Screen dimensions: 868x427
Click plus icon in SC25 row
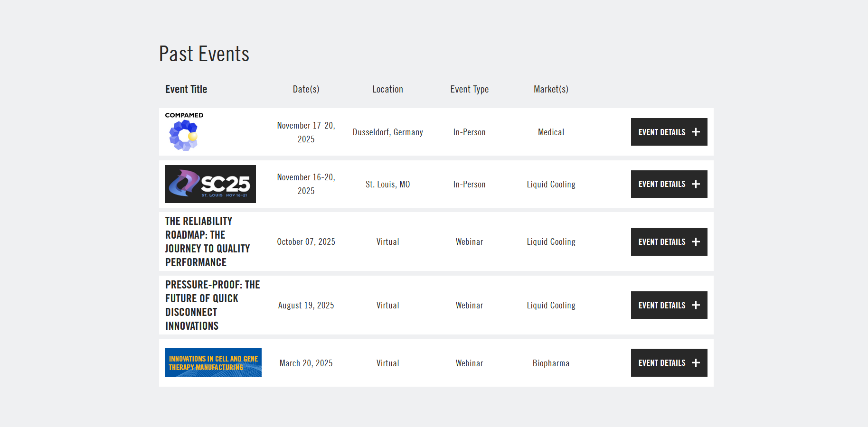pyautogui.click(x=696, y=184)
